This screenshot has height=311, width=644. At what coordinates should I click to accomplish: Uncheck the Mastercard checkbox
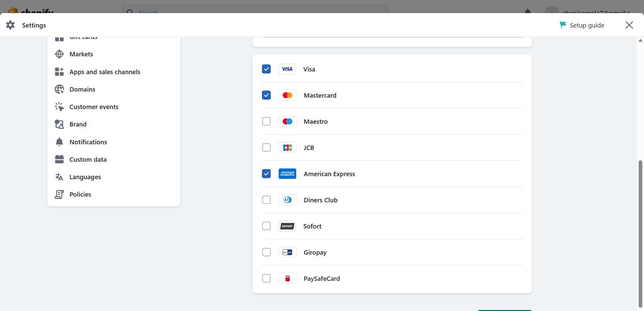(266, 95)
